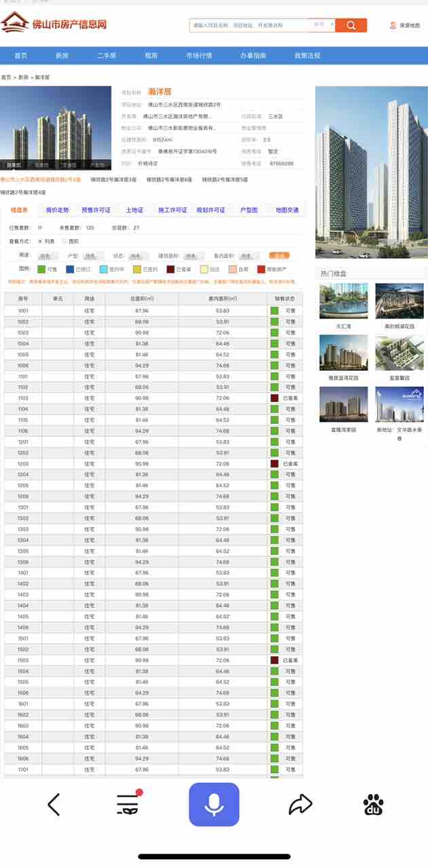Switch to the 房价走势 tab
428x868 pixels.
click(57, 211)
